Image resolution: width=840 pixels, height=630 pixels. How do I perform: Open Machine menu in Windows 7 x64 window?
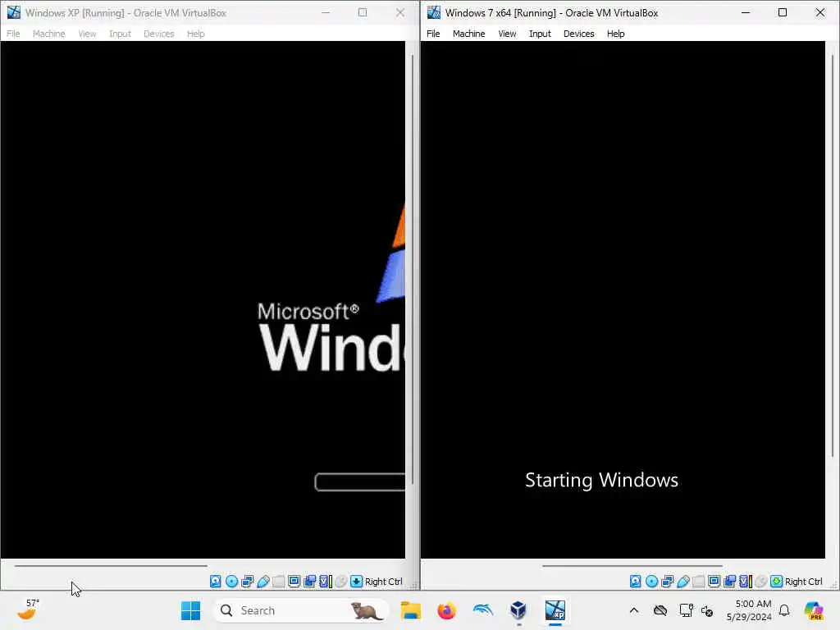tap(468, 34)
